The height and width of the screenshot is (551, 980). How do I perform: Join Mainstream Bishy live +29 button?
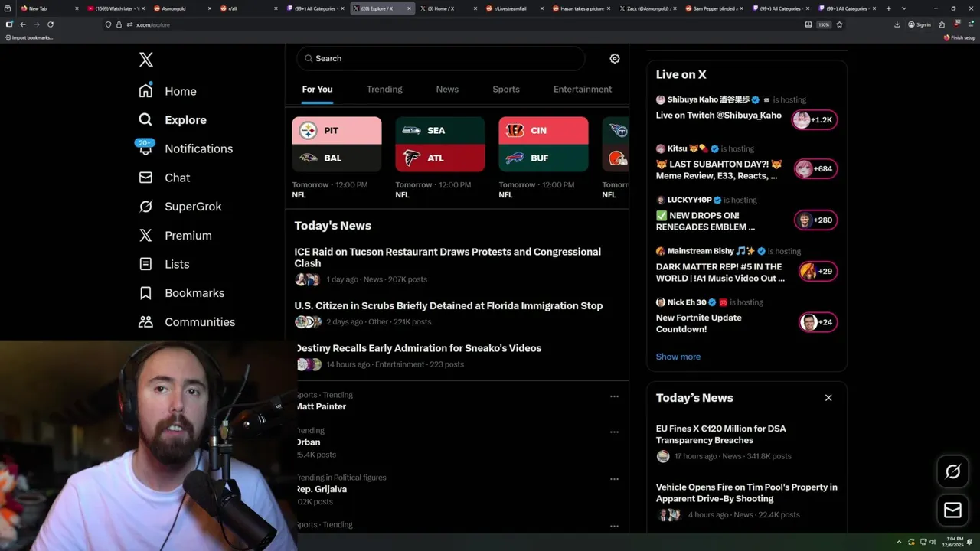[x=818, y=272]
